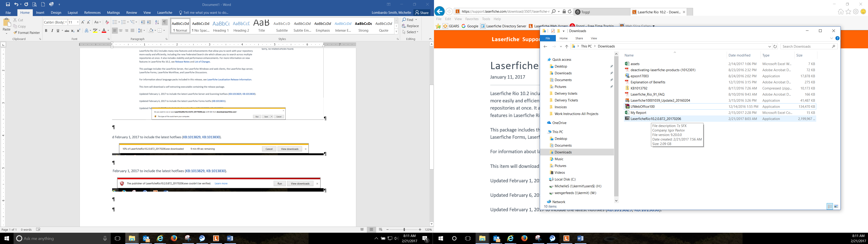Open the font name dropdown

[66, 22]
